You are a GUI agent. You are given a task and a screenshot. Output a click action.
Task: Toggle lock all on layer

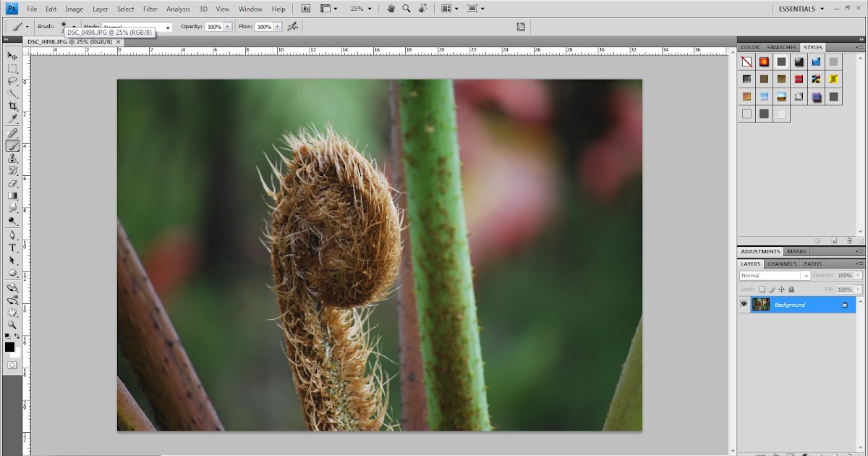pos(791,289)
